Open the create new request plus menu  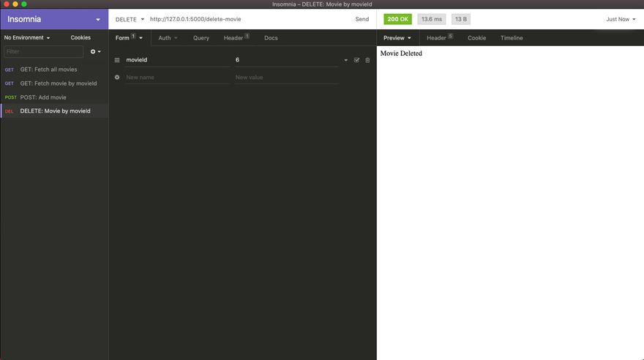[95, 51]
